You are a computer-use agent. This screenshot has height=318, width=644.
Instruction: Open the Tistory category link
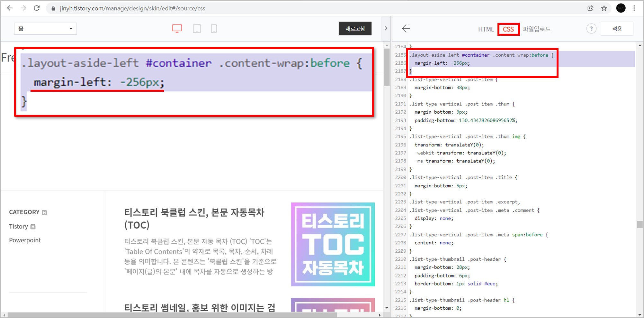click(18, 227)
